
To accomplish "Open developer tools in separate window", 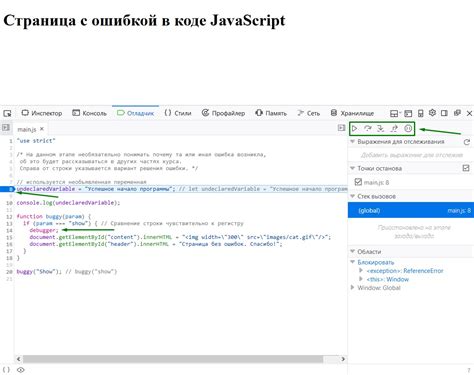I will click(457, 113).
